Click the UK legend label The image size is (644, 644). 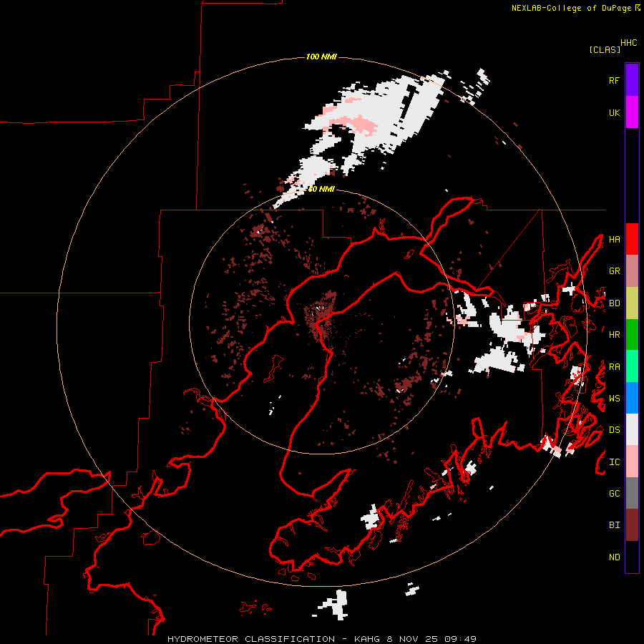click(x=614, y=112)
